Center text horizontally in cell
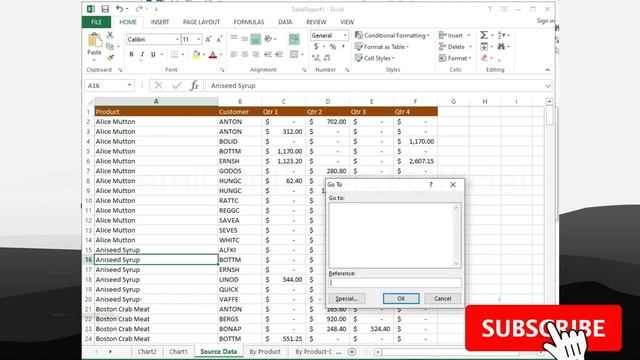 244,54
